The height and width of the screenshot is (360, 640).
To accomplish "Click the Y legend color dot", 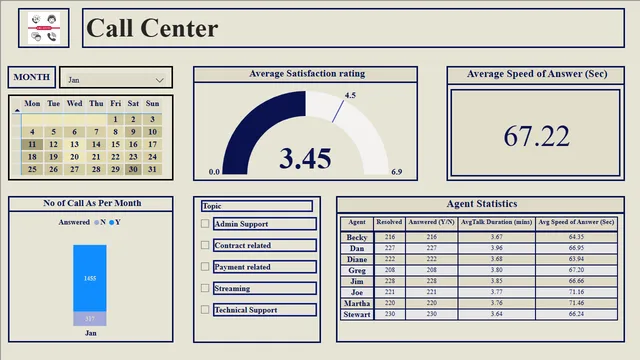I will pos(111,222).
